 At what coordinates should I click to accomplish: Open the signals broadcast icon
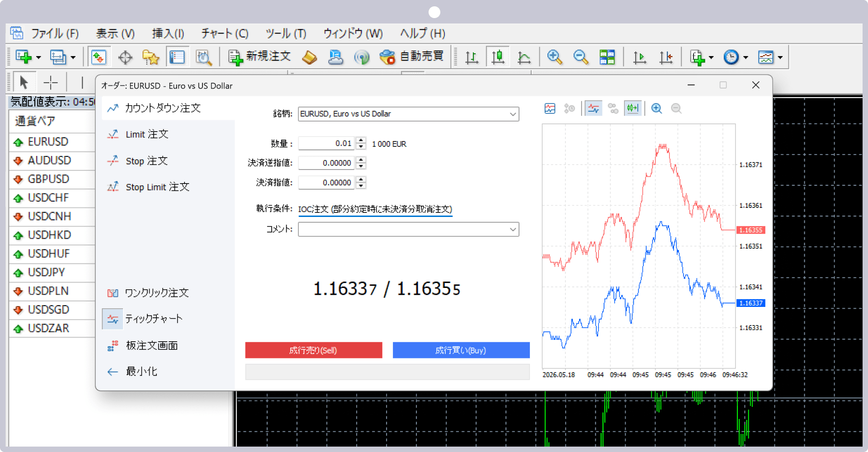coord(362,57)
